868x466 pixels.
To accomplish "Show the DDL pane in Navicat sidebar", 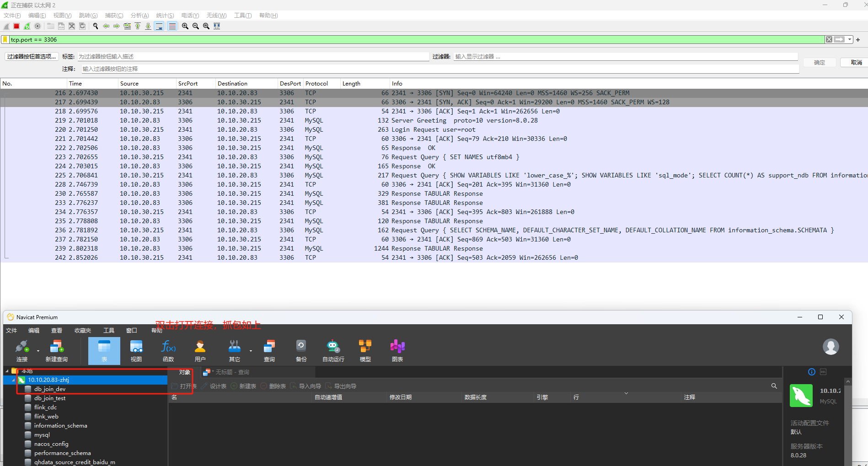I will pyautogui.click(x=823, y=372).
